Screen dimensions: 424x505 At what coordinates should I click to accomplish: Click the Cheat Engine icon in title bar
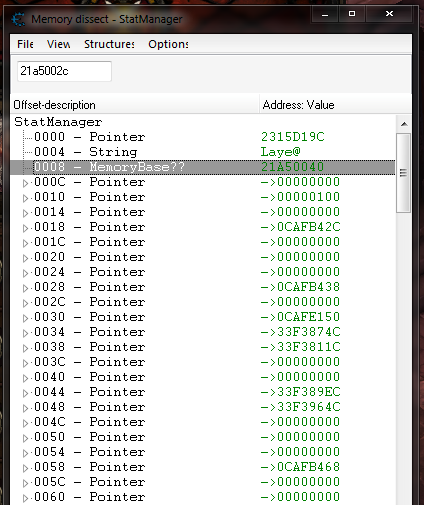coord(18,19)
